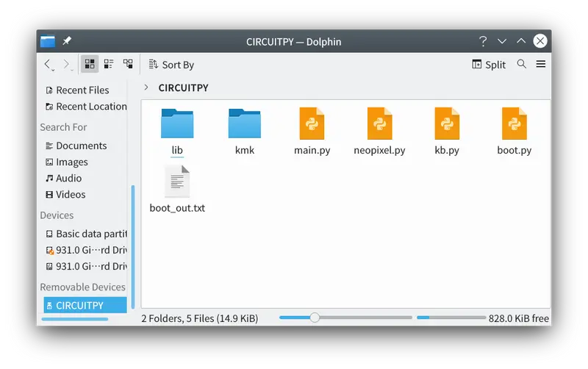
Task: Click the sidebar vertical scrollbar
Action: coord(133,248)
